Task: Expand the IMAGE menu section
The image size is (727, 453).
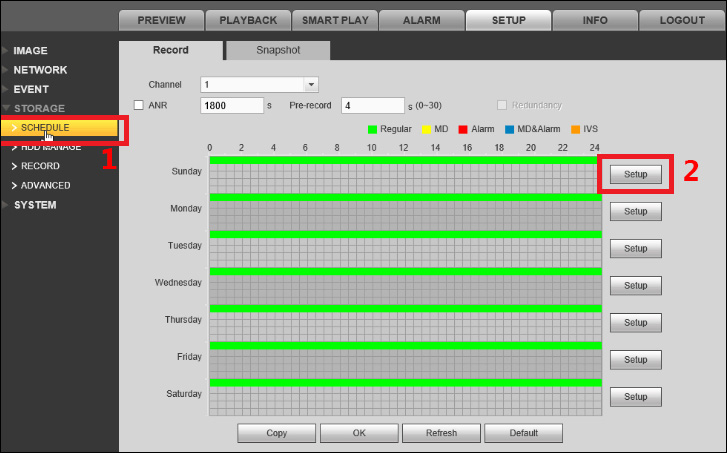Action: click(30, 51)
